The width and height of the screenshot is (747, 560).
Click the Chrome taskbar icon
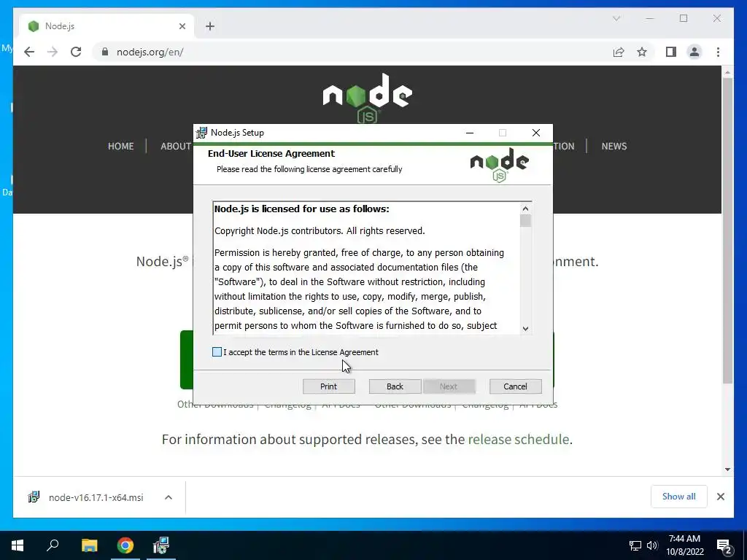pyautogui.click(x=125, y=545)
